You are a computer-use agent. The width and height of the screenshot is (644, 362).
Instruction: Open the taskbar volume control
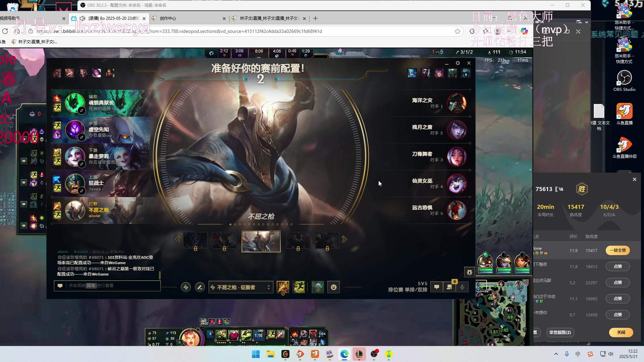point(611,354)
